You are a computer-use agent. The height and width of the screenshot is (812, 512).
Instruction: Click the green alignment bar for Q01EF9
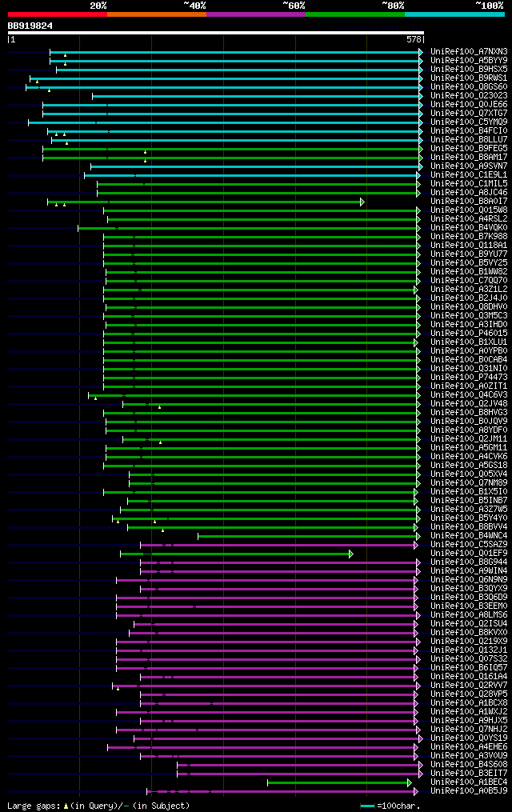[x=237, y=554]
